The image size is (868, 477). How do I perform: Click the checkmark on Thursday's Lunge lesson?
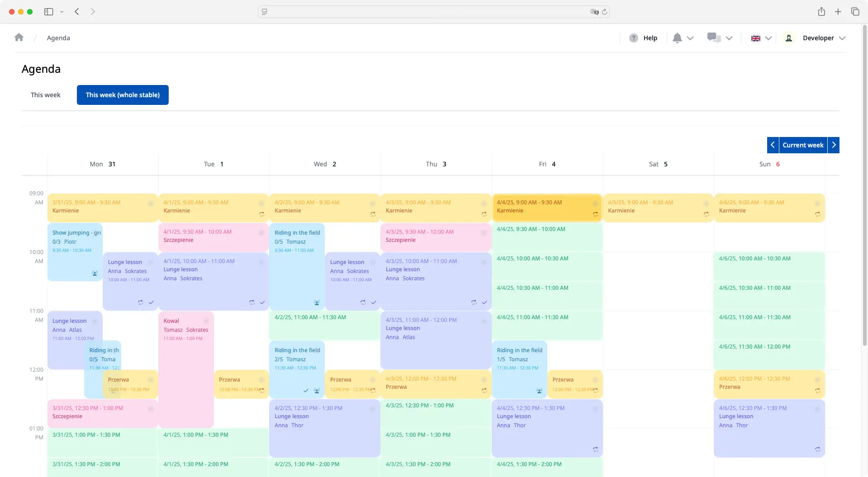[484, 302]
